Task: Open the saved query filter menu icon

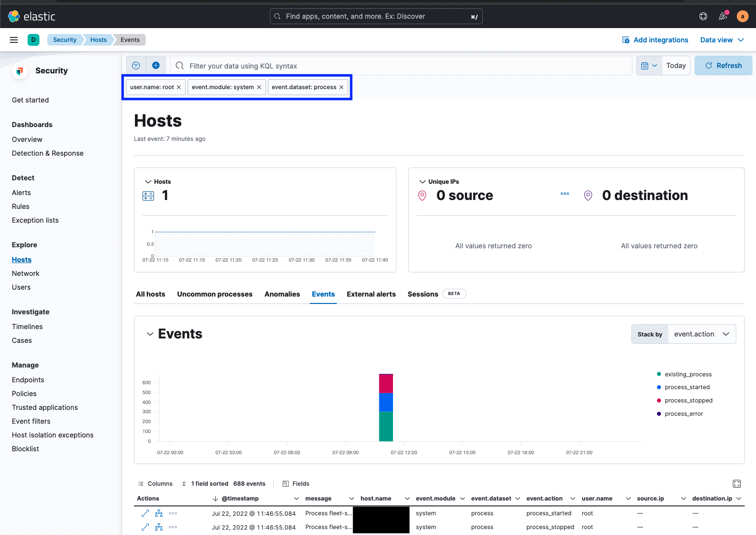Action: 136,66
